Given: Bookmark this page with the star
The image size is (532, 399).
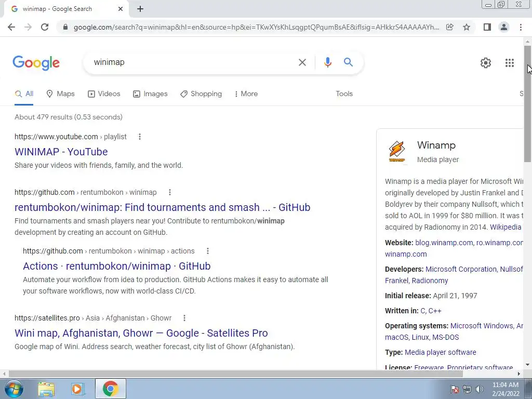Looking at the screenshot, I should [467, 27].
